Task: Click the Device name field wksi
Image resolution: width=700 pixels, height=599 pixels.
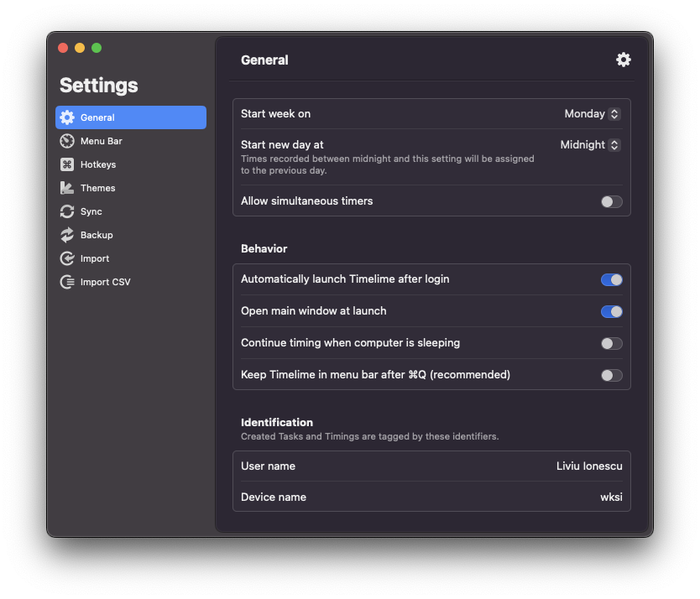Action: 610,497
